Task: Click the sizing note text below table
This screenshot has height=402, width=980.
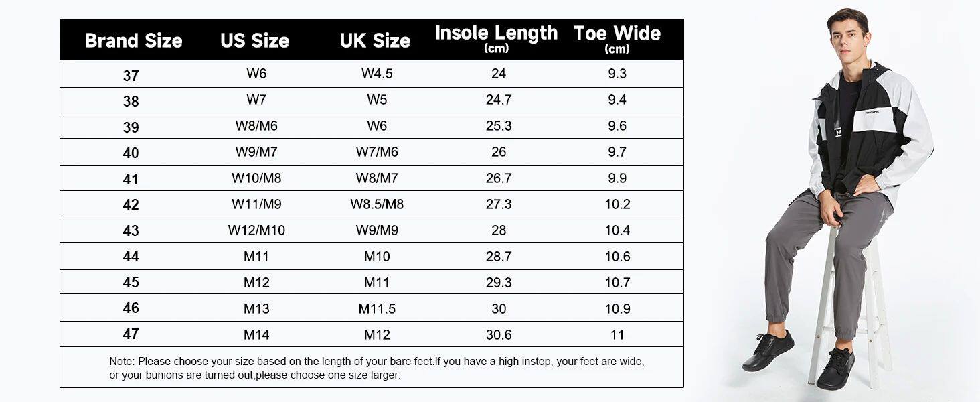Action: coord(376,368)
